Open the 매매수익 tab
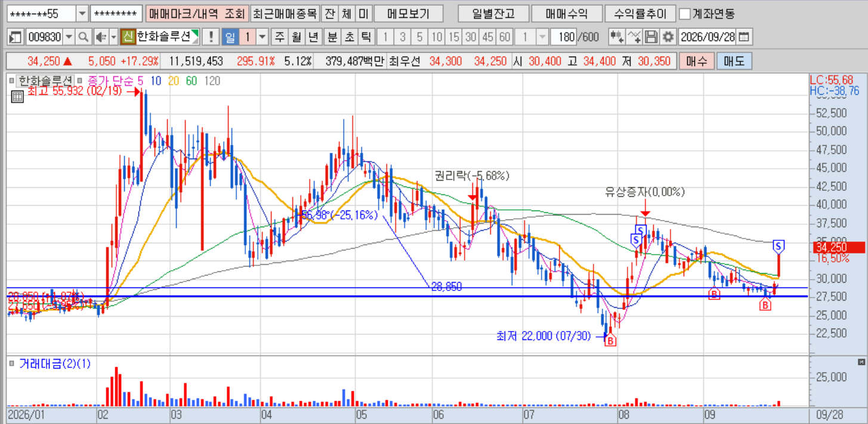Screen dimensions: 868x424 566,13
